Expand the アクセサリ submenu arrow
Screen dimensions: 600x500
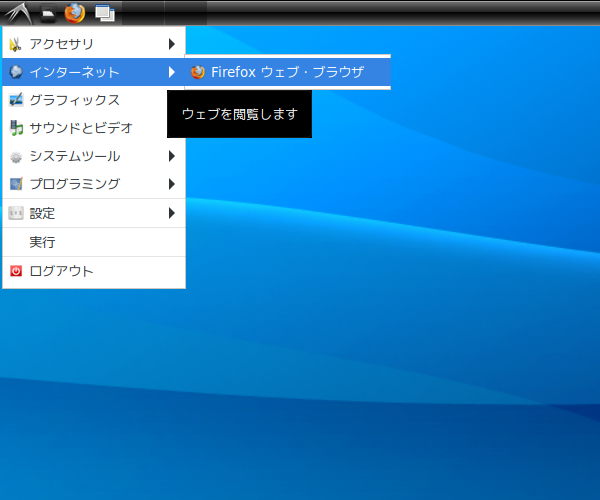(x=172, y=44)
